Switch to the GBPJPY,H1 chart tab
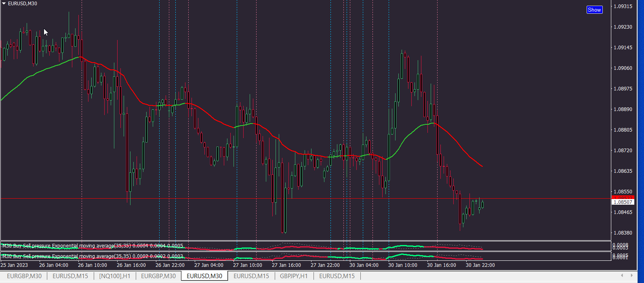644x283 pixels. pos(294,276)
